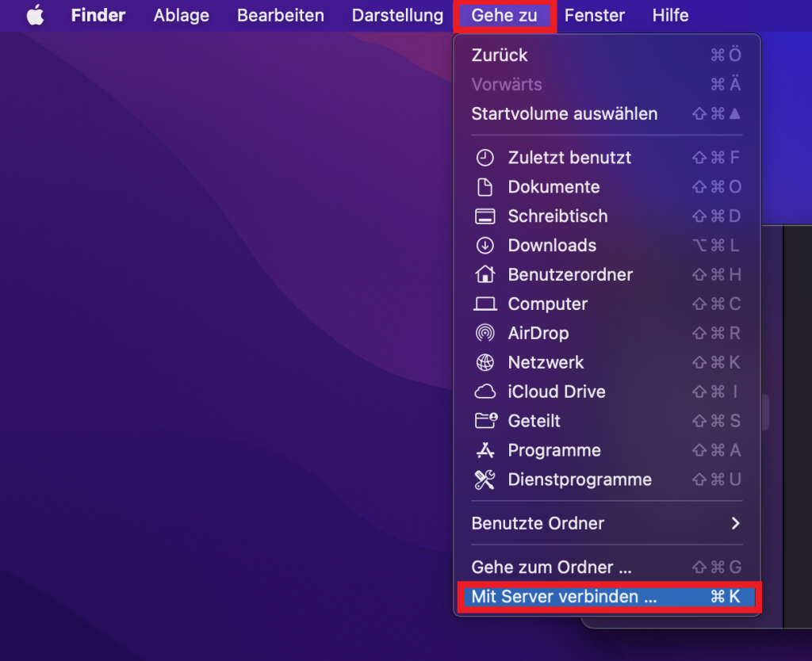The height and width of the screenshot is (661, 812).
Task: Click the Programme app icon
Action: pyautogui.click(x=485, y=450)
